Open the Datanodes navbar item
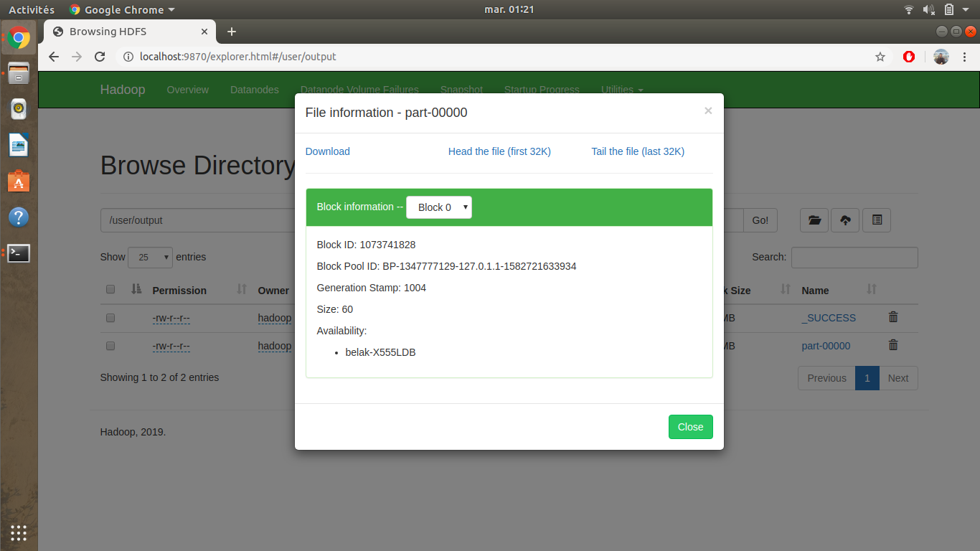Viewport: 980px width, 551px height. [x=254, y=90]
